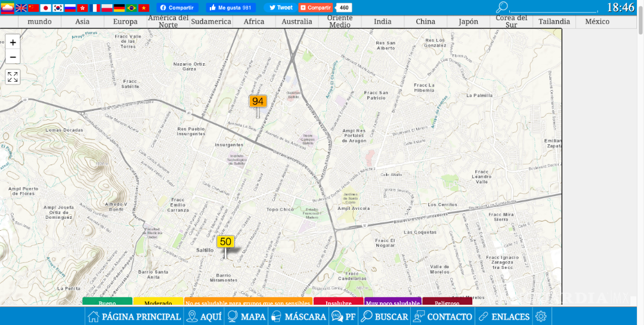This screenshot has width=644, height=325.
Task: Switch language using the Japan flag
Action: [45, 8]
